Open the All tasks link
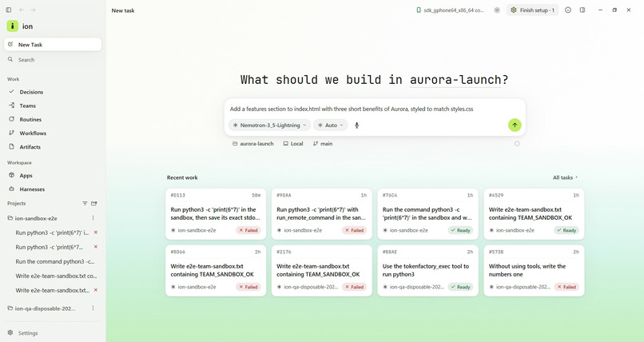Viewport: 644px width, 342px height. tap(566, 177)
